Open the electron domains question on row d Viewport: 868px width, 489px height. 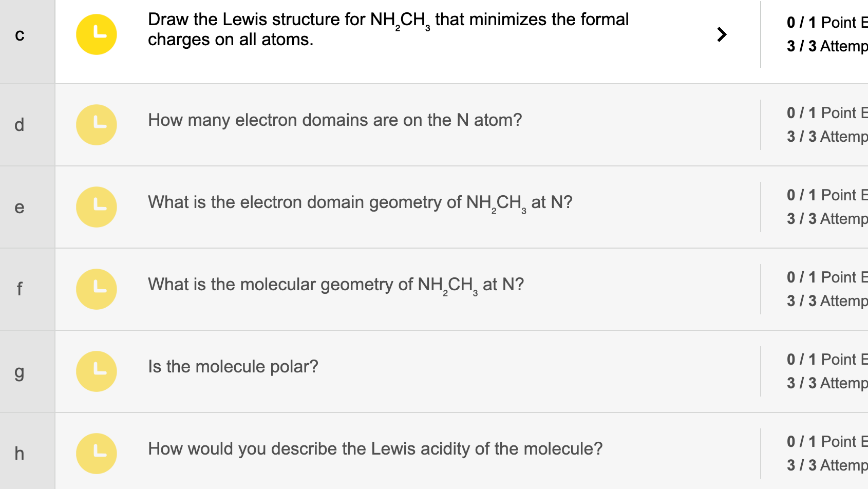335,120
